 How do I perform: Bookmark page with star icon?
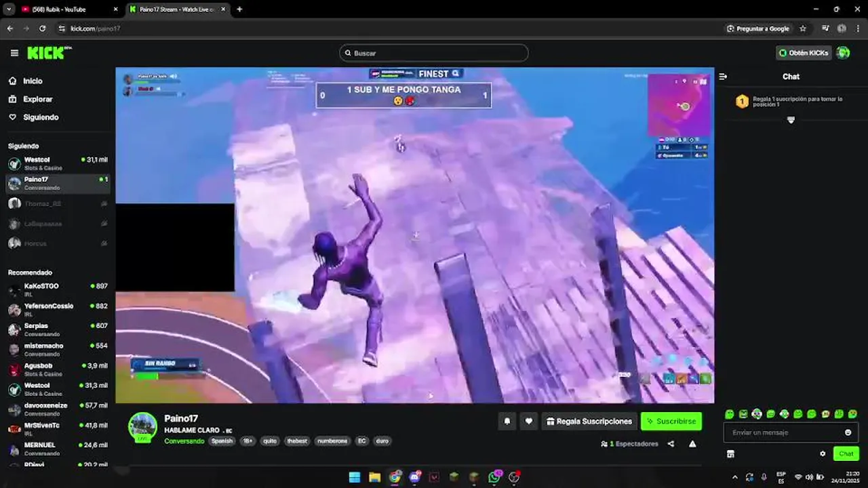[x=803, y=28]
